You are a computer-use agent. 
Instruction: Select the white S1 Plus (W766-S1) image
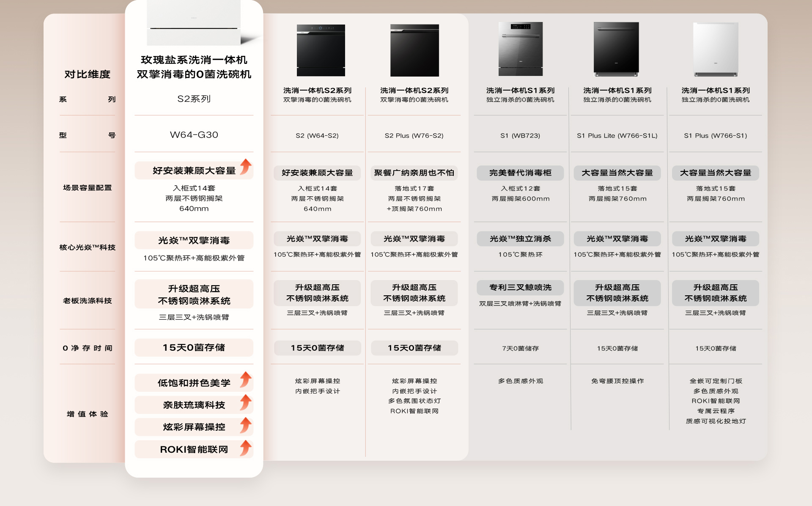click(x=716, y=49)
